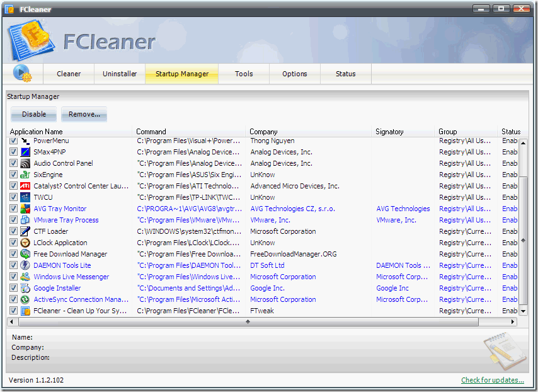
Task: Toggle DAEMON Tools Lite checkbox
Action: pyautogui.click(x=13, y=265)
